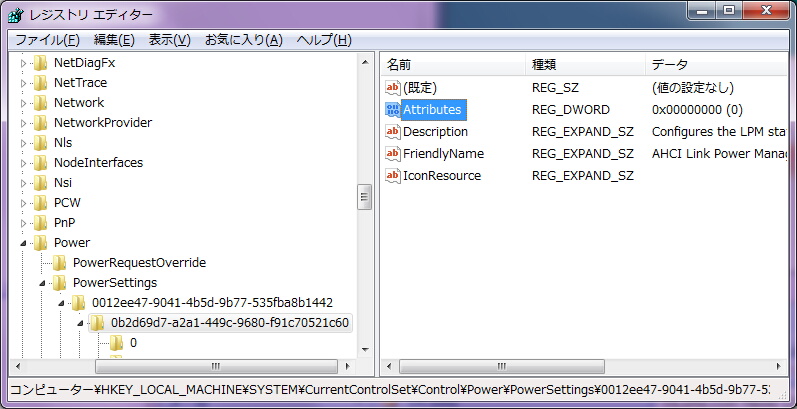Click the FriendlyName string value icon
Screen dimensions: 797x409
point(393,154)
